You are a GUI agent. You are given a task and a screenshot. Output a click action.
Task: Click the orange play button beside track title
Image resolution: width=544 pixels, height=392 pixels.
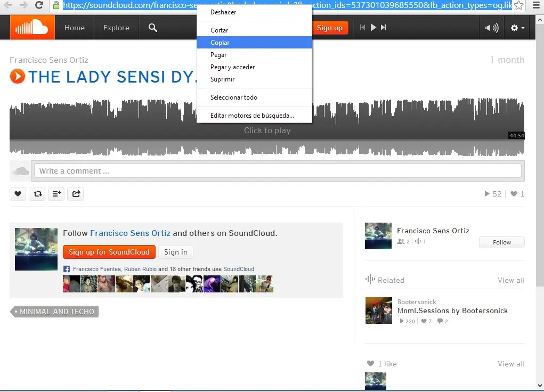[18, 76]
